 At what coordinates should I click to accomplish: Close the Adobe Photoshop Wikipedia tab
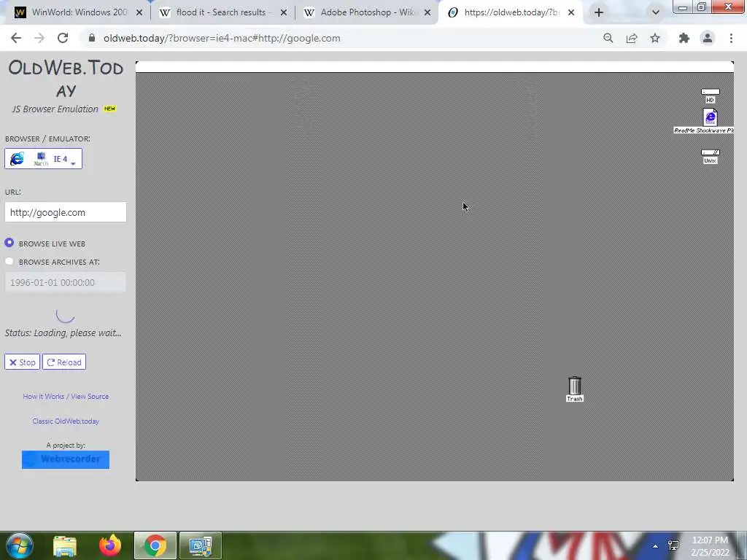[427, 13]
